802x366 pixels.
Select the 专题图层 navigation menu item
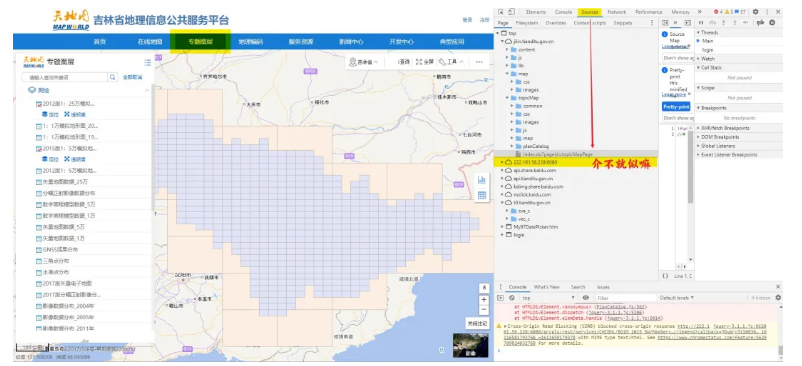[200, 41]
